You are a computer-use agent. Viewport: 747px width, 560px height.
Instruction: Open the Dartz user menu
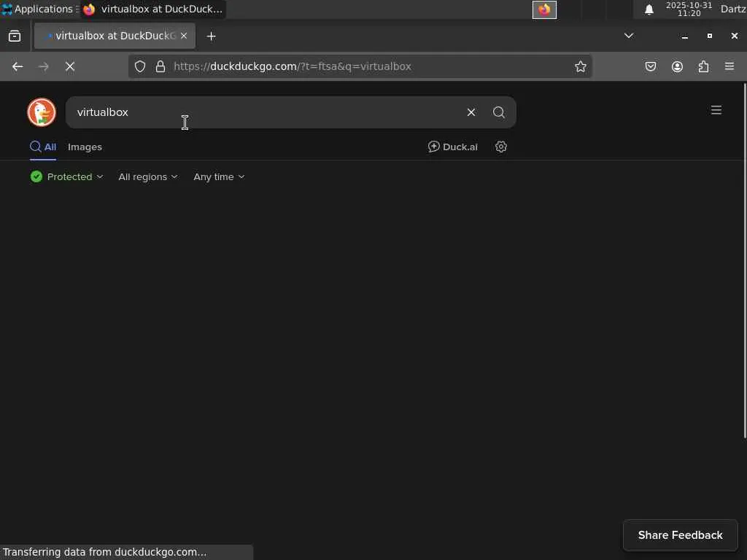[x=733, y=9]
